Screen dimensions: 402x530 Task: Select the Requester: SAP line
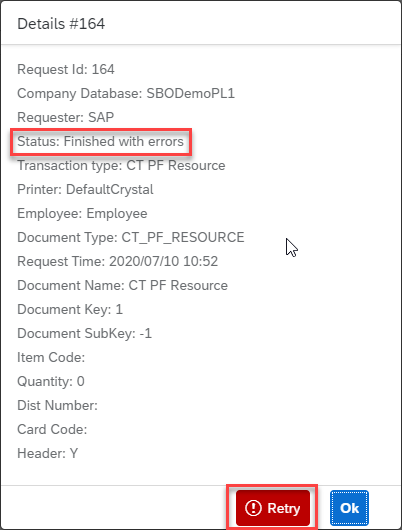tap(66, 117)
